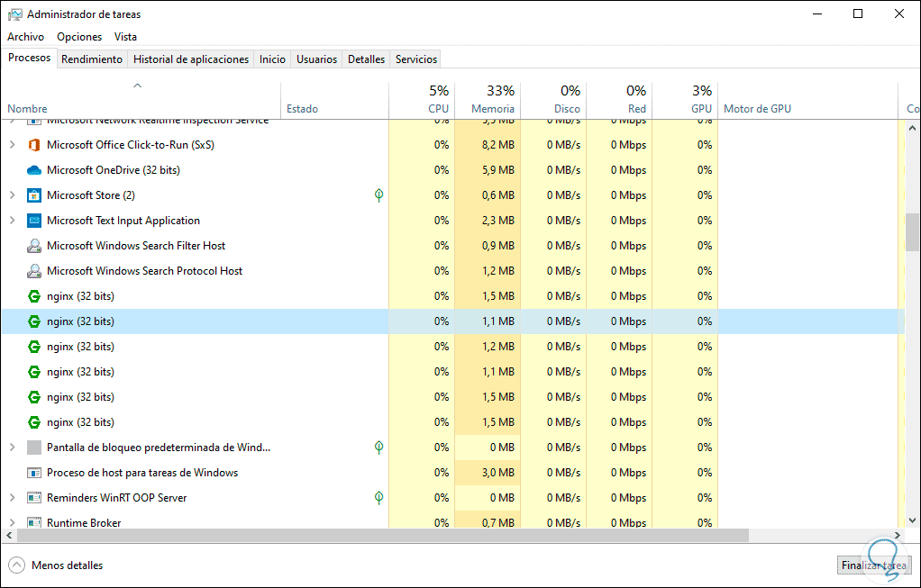921x588 pixels.
Task: Click the Reminders WinRT OOP Server icon
Action: 34,498
